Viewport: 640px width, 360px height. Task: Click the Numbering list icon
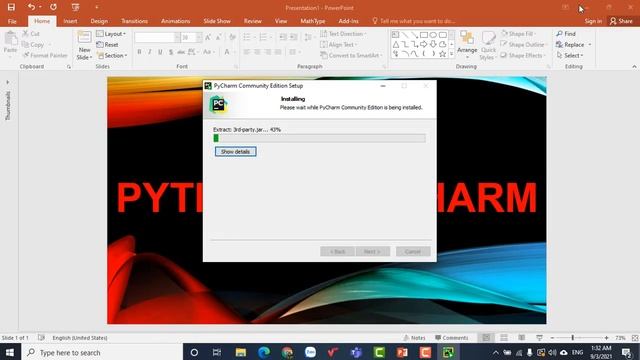click(x=263, y=38)
